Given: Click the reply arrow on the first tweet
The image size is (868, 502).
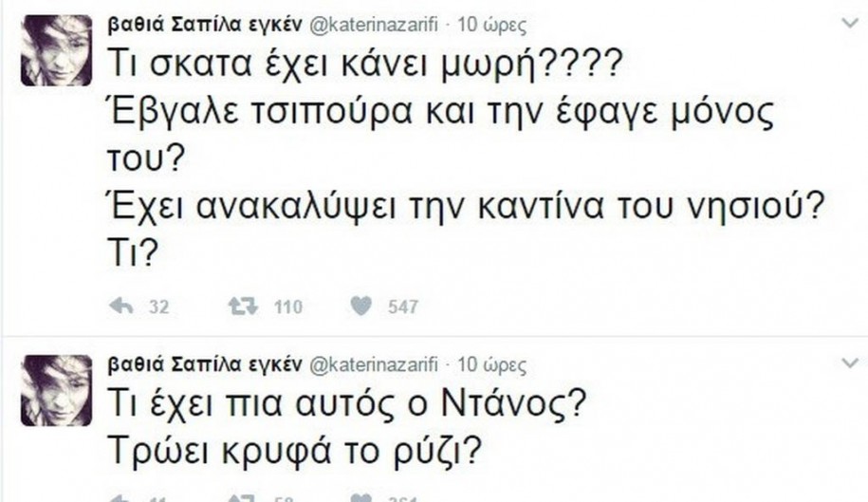Looking at the screenshot, I should click(x=120, y=306).
